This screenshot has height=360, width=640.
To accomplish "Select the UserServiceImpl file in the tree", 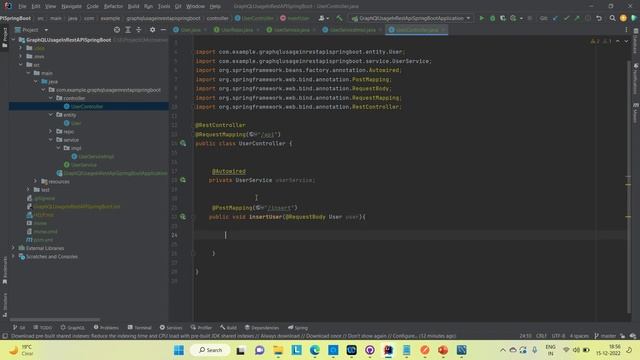I will (96, 156).
